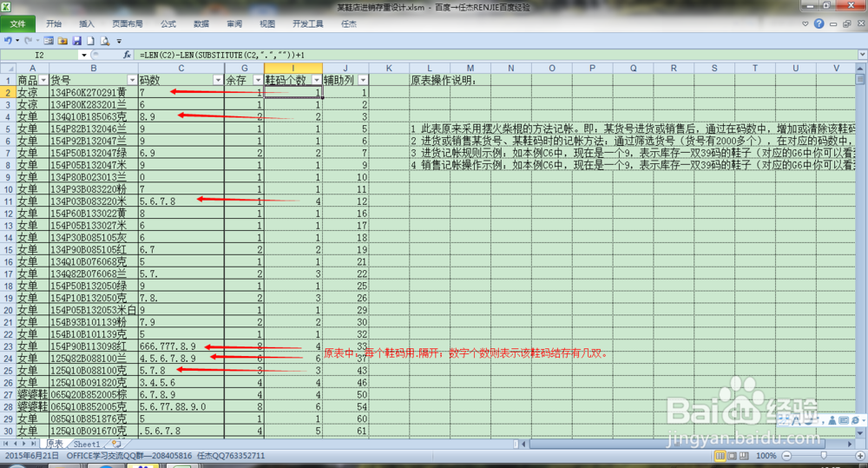The height and width of the screenshot is (468, 868).
Task: Expand the formula bar with the chevron
Action: [x=862, y=55]
